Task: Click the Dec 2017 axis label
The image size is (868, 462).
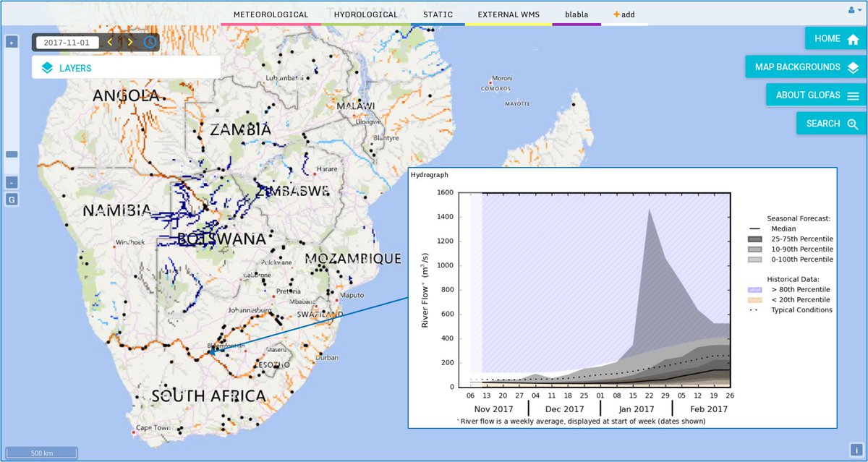Action: (563, 409)
